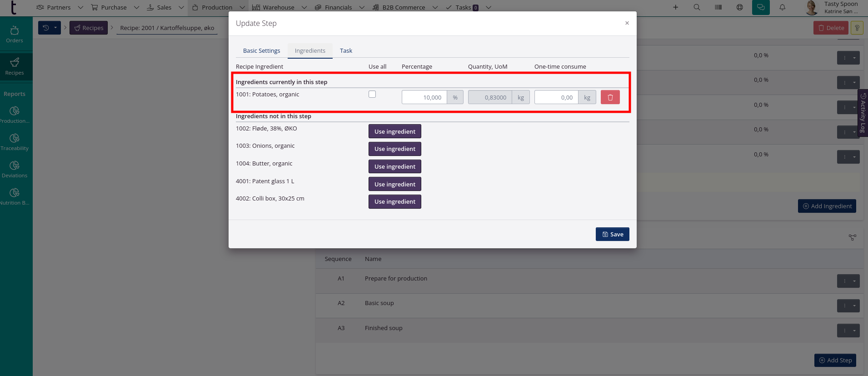Check Use all for Potatoes, organic
This screenshot has height=376, width=868.
tap(372, 94)
